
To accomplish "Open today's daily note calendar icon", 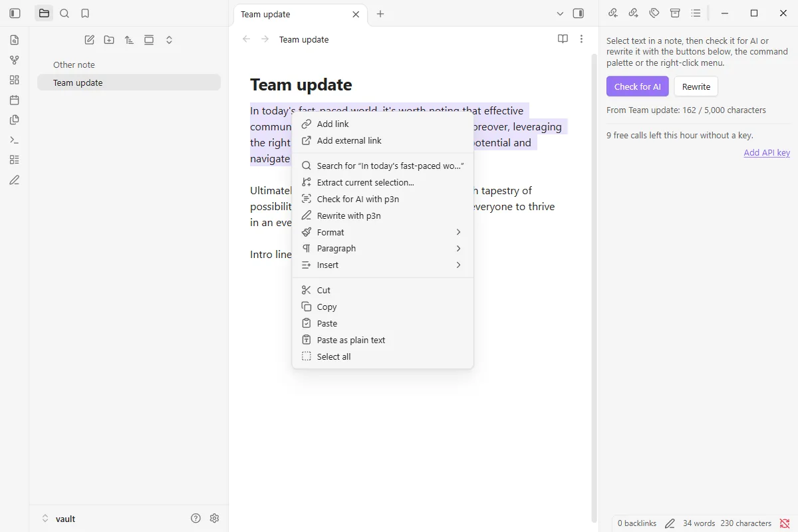I will tap(15, 100).
